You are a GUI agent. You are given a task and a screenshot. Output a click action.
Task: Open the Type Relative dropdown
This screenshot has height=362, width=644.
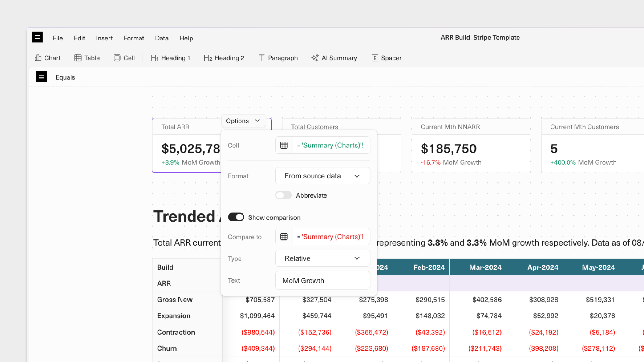(323, 258)
